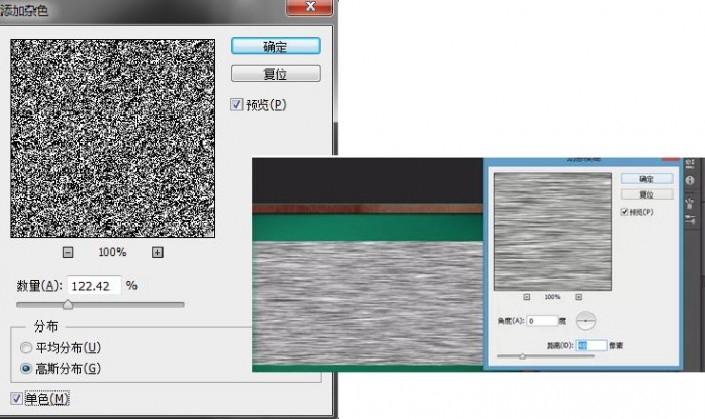Click 复位 in the motion blur dialog

pos(647,195)
